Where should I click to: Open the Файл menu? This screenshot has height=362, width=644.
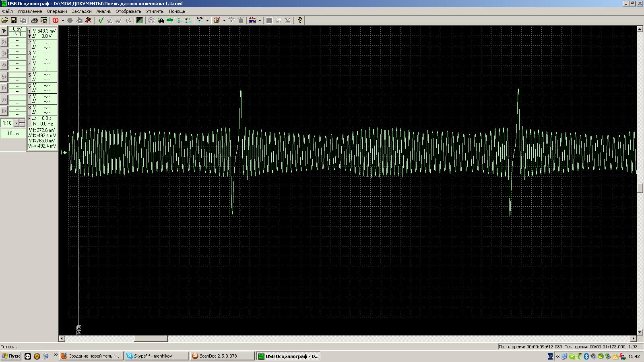[x=7, y=11]
